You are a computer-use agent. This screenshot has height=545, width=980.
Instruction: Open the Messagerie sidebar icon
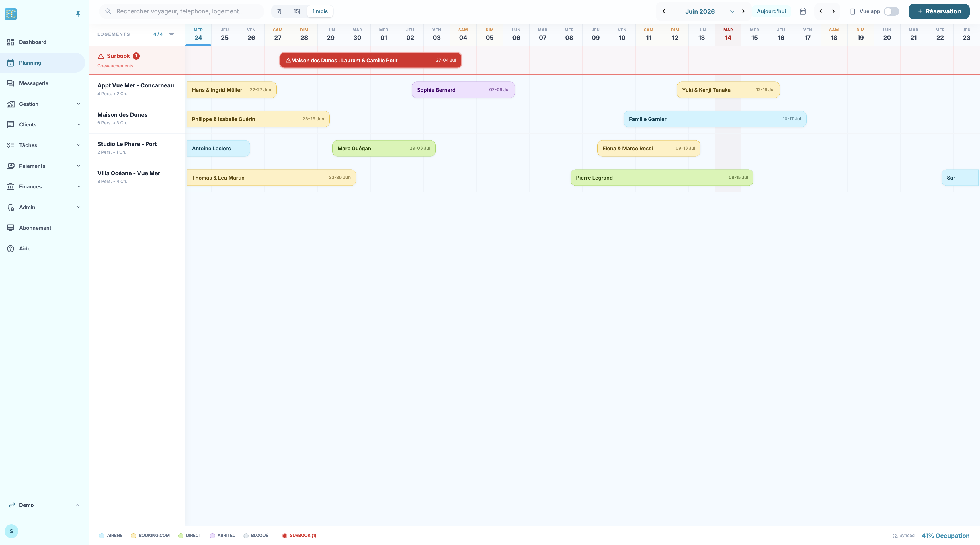(x=11, y=83)
